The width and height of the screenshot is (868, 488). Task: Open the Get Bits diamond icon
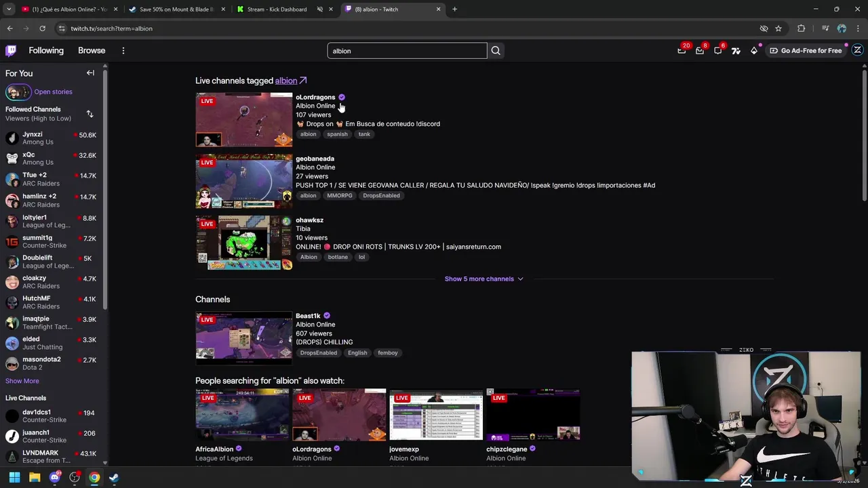click(x=754, y=51)
